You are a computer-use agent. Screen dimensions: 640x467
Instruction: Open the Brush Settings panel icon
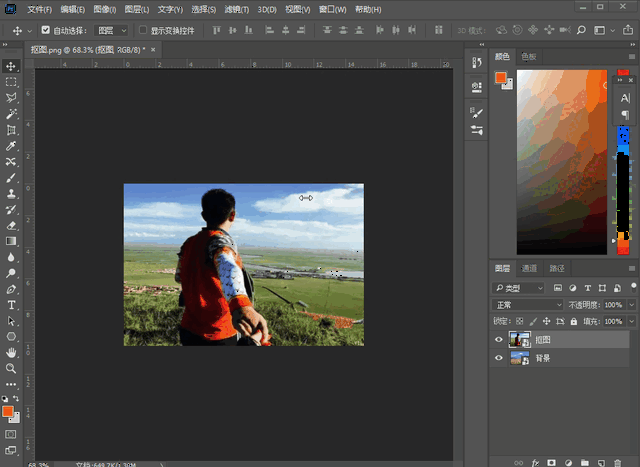(x=477, y=113)
